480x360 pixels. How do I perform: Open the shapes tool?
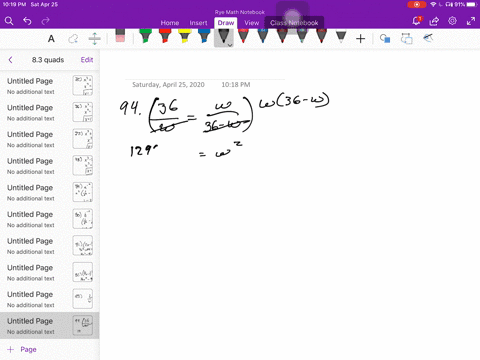pyautogui.click(x=385, y=39)
